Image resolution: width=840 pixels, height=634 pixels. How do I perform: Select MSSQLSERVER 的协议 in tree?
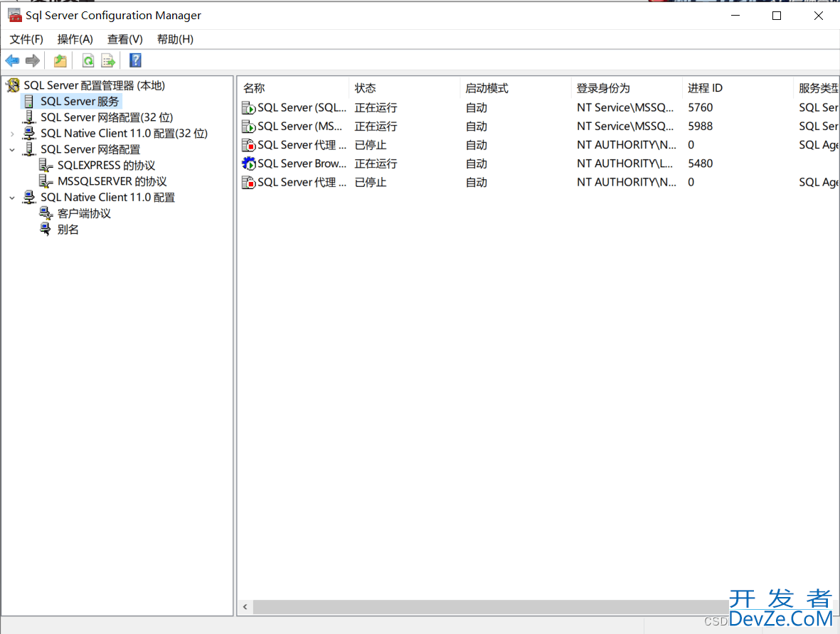tap(112, 181)
